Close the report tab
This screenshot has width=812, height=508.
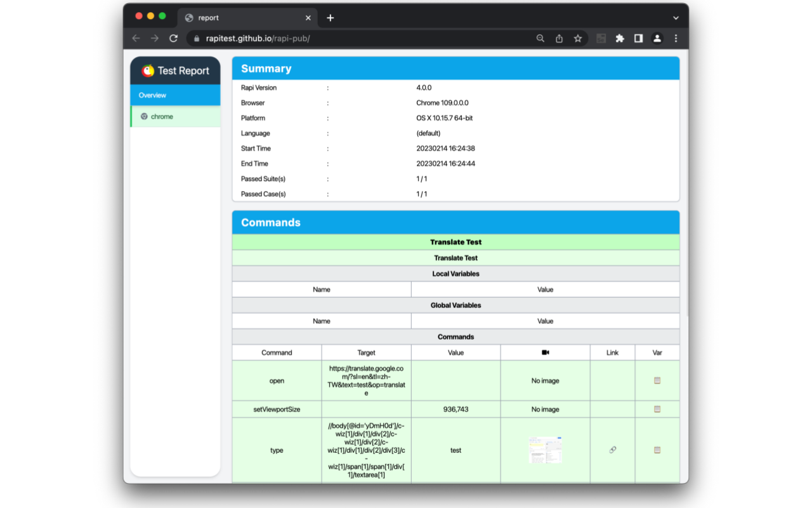pyautogui.click(x=309, y=18)
